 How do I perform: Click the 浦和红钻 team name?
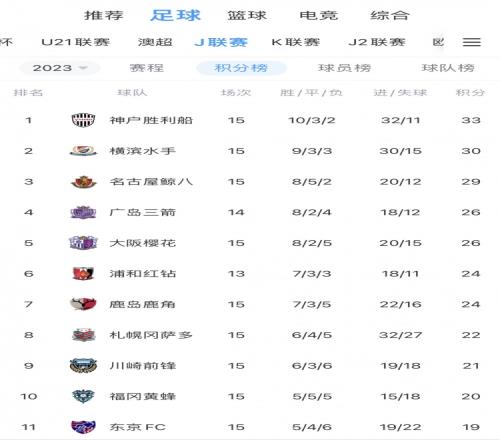(143, 273)
